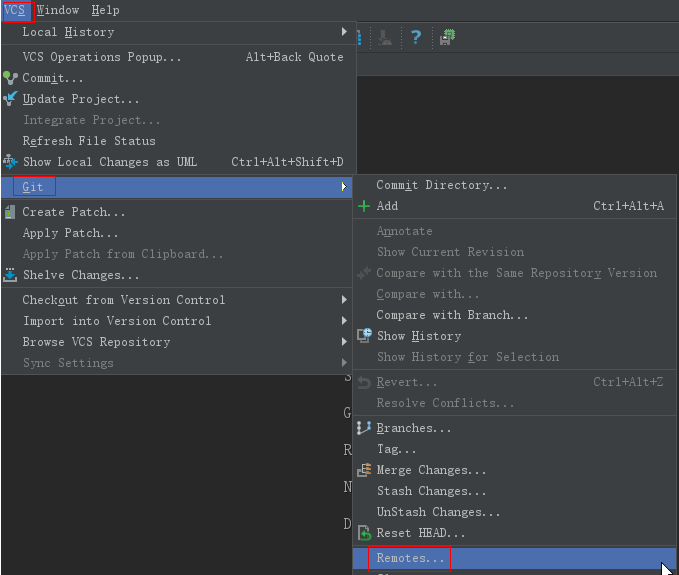Click the green chip save icon
The width and height of the screenshot is (679, 575).
(447, 37)
